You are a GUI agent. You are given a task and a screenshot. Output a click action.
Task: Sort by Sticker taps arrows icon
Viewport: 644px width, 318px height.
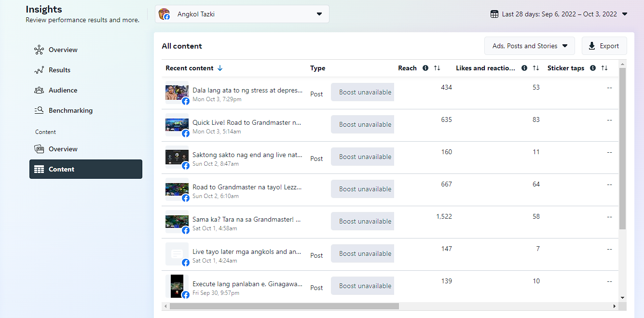(x=604, y=68)
